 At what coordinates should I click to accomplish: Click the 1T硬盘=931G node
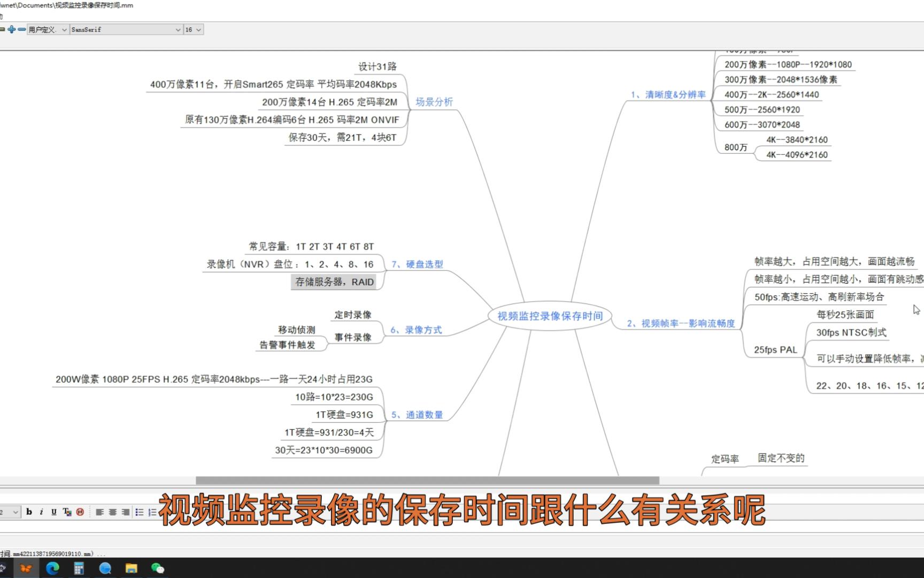coord(344,414)
